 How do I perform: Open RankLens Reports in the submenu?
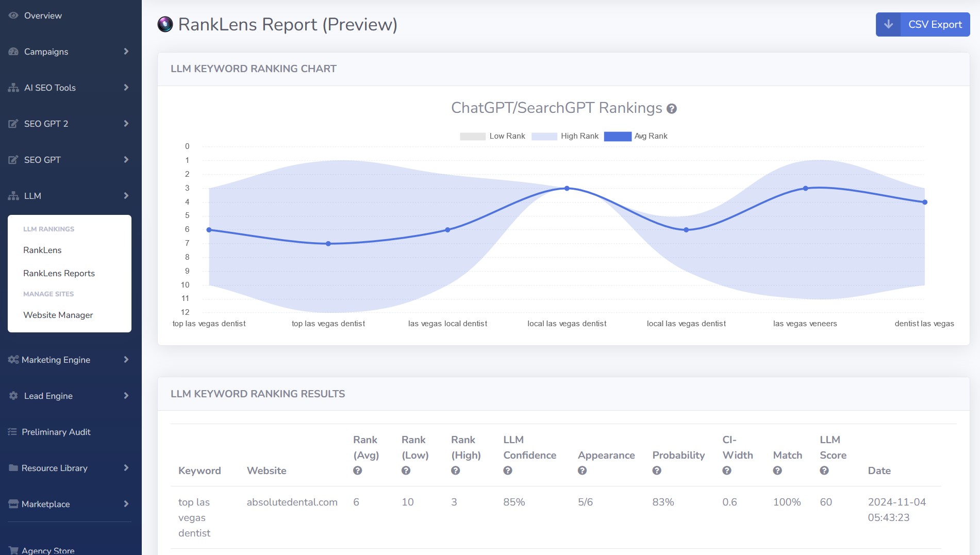(x=59, y=273)
